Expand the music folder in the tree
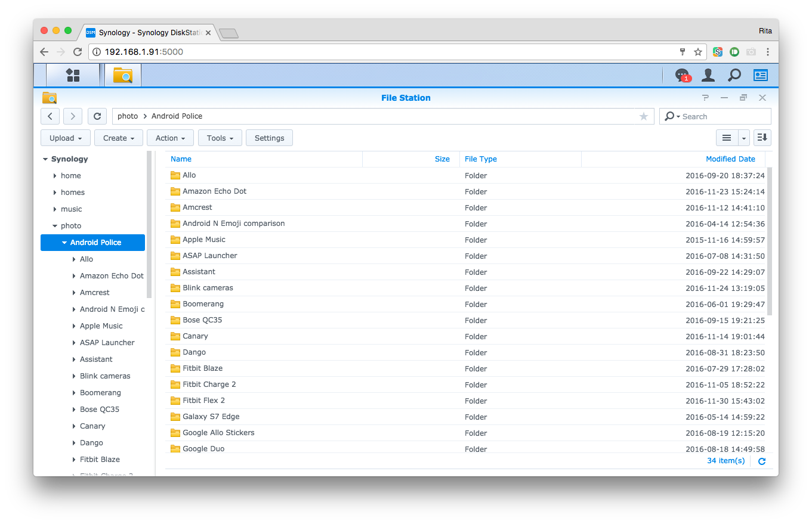 pyautogui.click(x=55, y=209)
